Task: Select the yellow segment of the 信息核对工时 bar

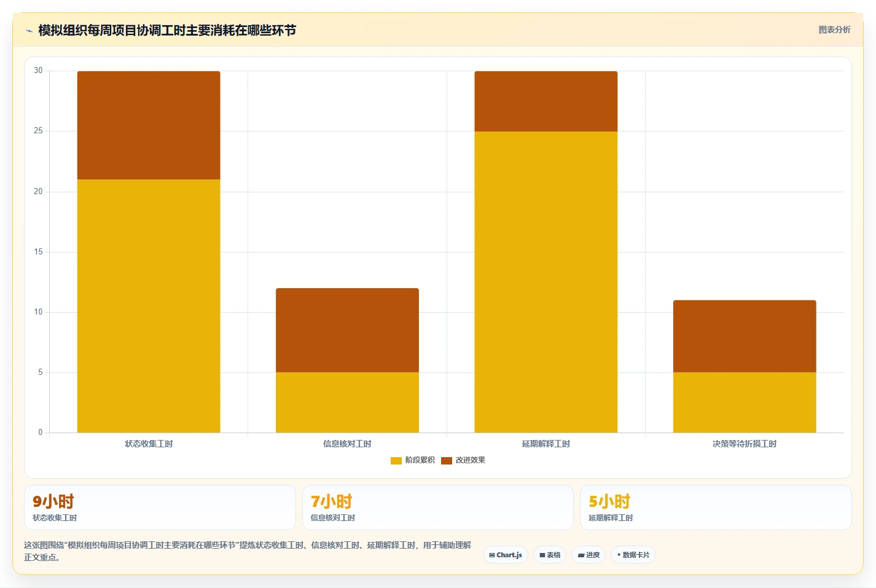Action: point(347,402)
